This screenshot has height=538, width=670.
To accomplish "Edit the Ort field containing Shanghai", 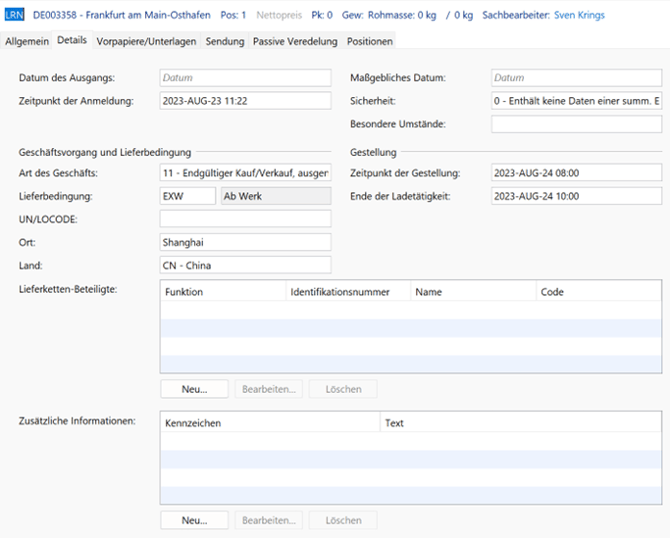I will pyautogui.click(x=245, y=242).
